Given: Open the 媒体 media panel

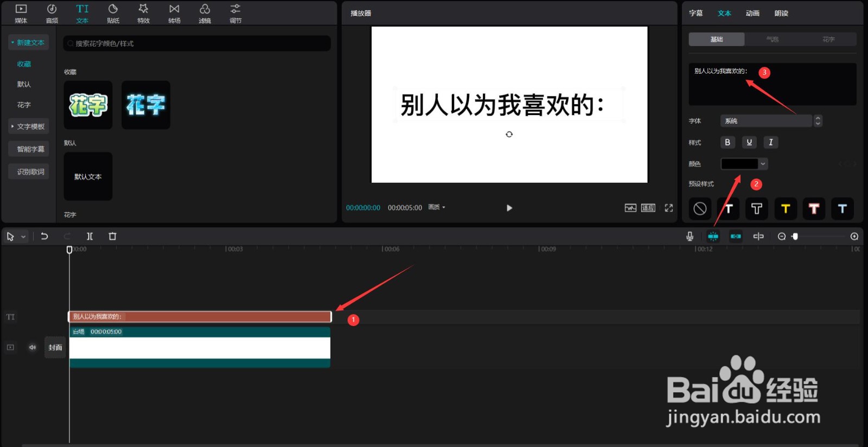Looking at the screenshot, I should pos(21,14).
